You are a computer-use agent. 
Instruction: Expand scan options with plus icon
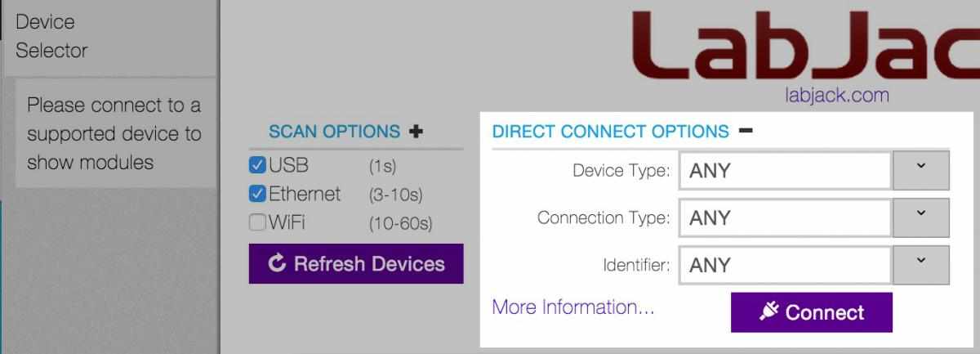point(416,132)
